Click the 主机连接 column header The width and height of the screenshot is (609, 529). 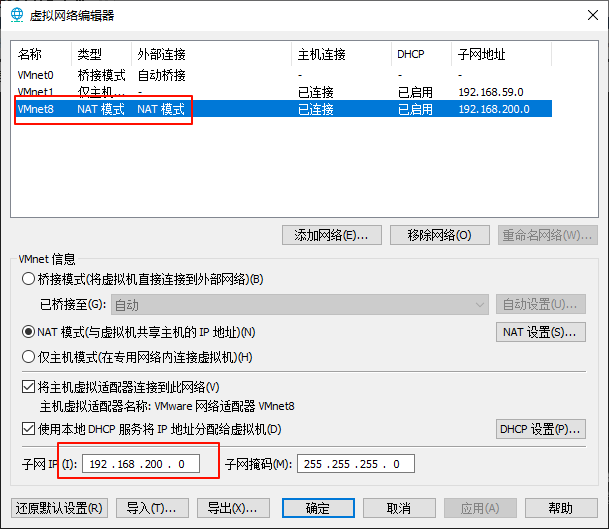point(342,54)
